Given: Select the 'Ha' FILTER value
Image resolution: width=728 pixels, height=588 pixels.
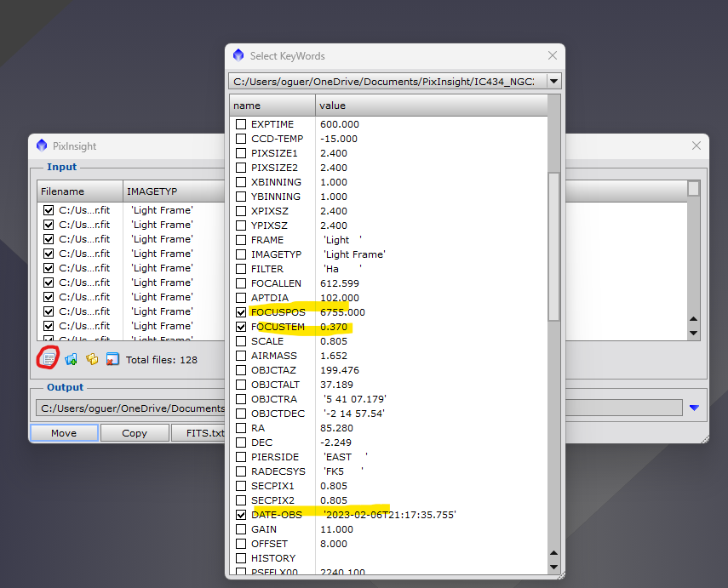Looking at the screenshot, I should (x=342, y=269).
